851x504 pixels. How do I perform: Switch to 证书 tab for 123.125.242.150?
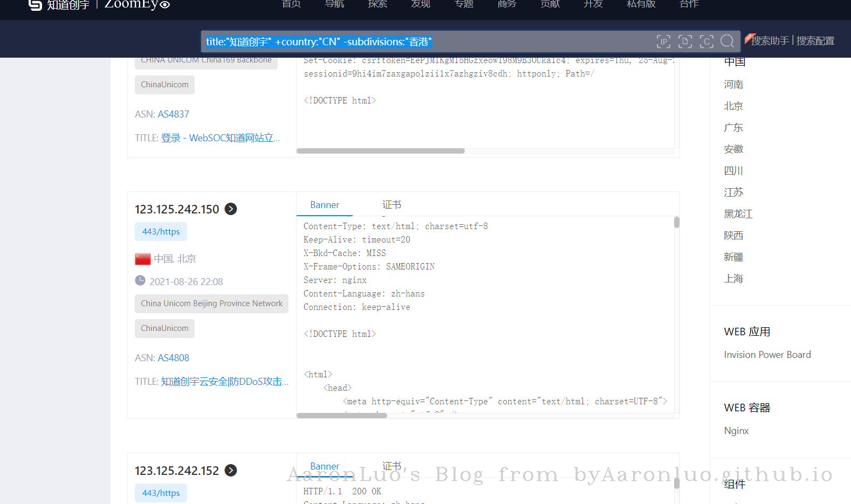392,205
